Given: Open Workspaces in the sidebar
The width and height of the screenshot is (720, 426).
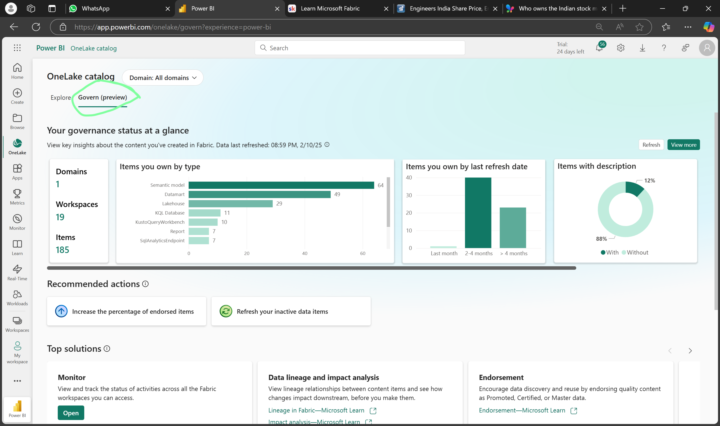Looking at the screenshot, I should point(17,324).
